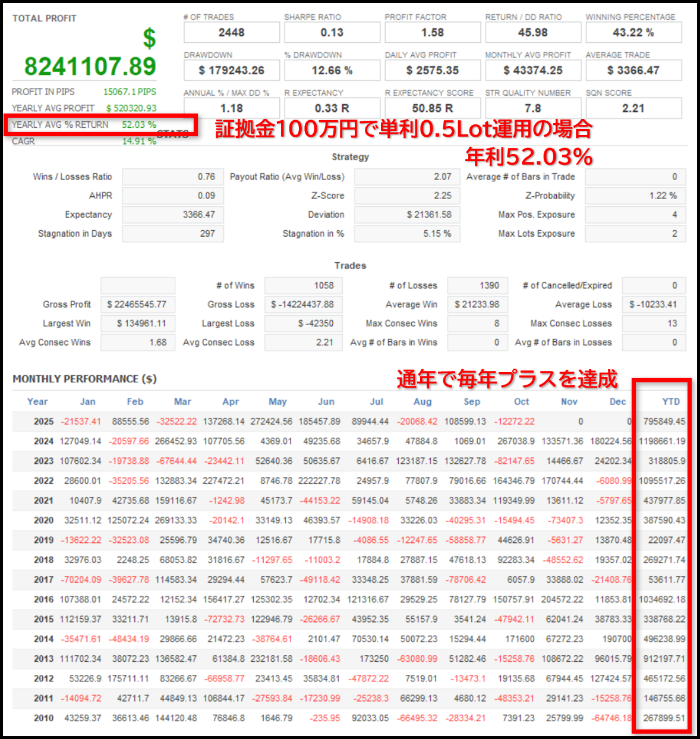Click the Monthly Avg Profit value $ 43374.25

(533, 70)
